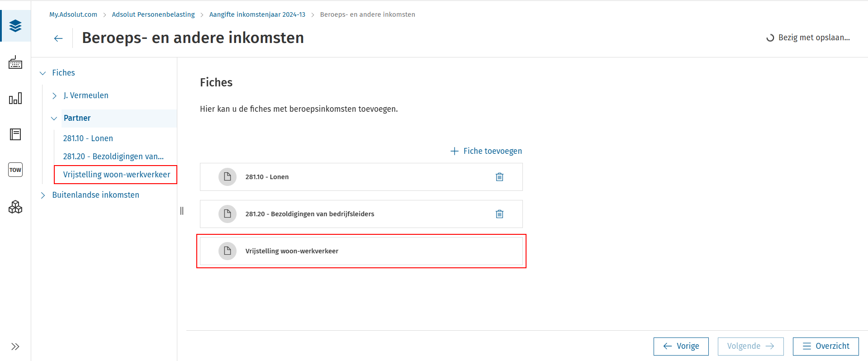Collapse the Fiches tree section

coord(43,73)
